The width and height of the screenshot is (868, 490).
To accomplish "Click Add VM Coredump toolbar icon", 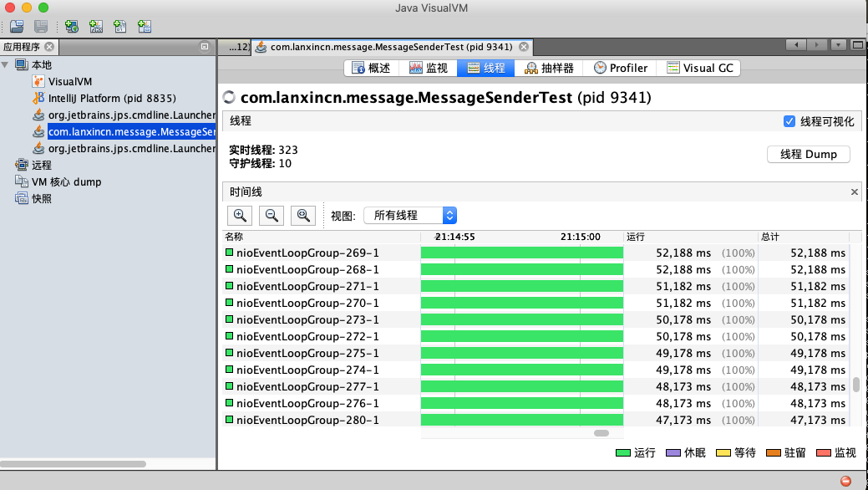I will (120, 26).
